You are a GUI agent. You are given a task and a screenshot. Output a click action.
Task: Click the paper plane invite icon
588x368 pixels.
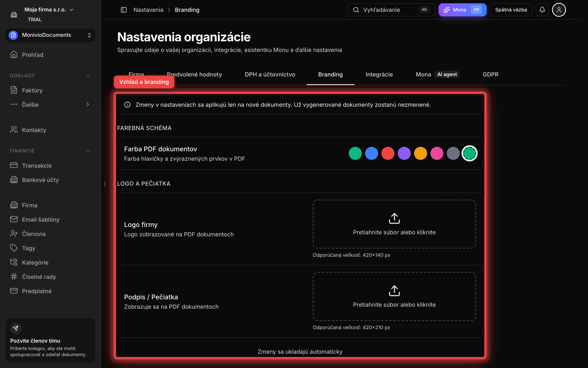[x=16, y=328]
